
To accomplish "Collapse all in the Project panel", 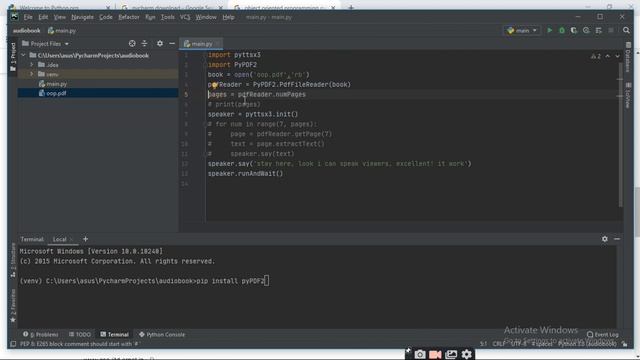I will pos(144,44).
